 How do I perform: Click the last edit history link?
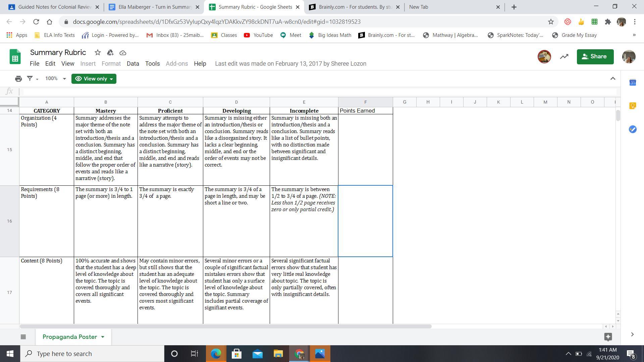[x=290, y=64]
